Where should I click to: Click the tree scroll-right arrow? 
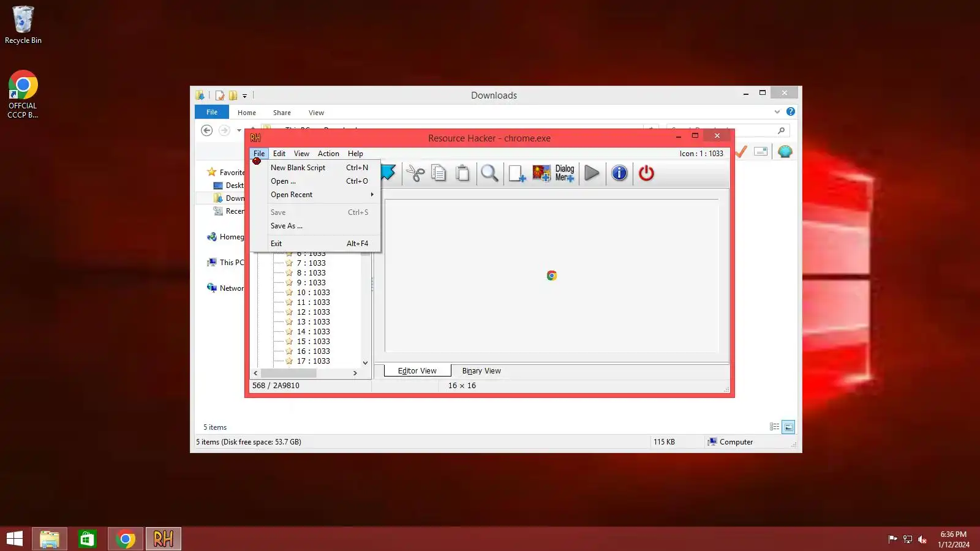click(x=355, y=373)
